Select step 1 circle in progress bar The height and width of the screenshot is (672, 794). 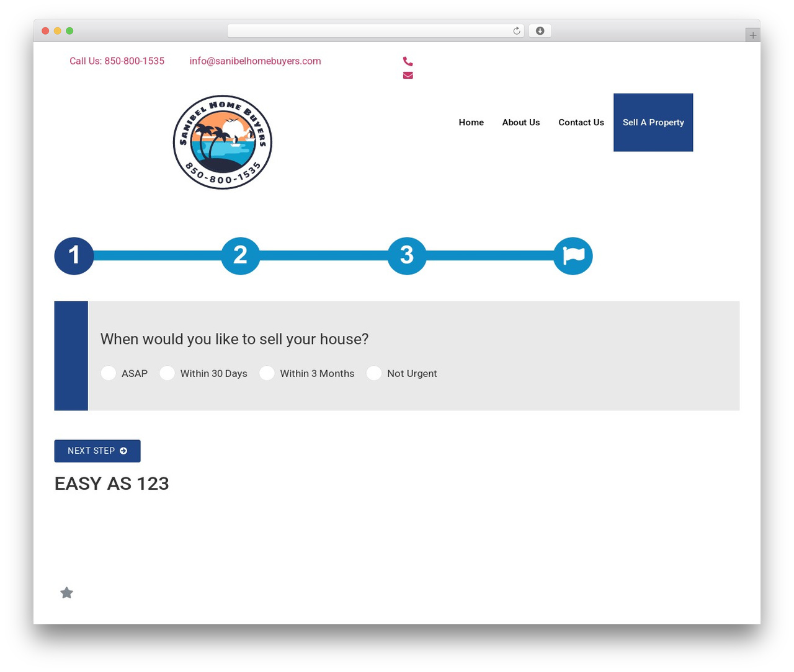point(74,255)
